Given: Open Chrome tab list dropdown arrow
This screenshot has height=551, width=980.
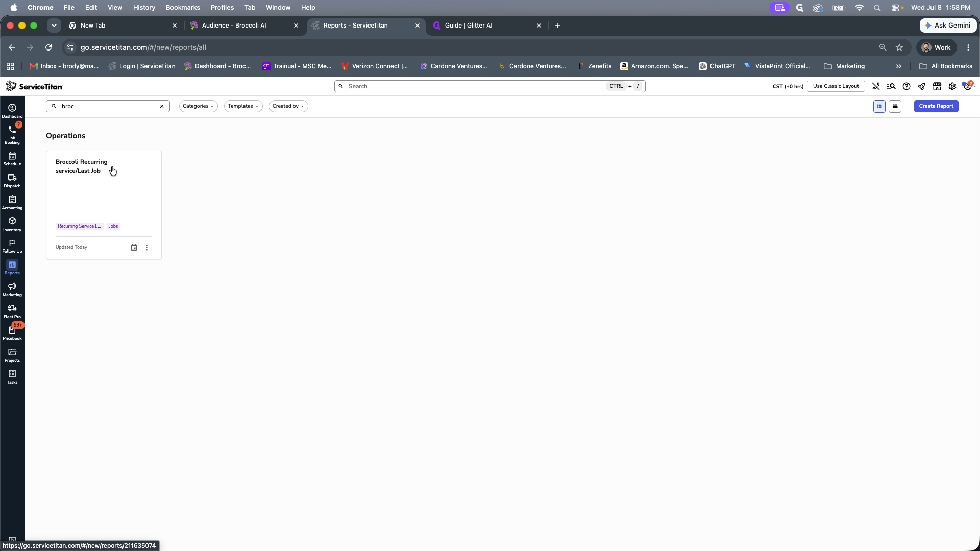Looking at the screenshot, I should point(54,26).
